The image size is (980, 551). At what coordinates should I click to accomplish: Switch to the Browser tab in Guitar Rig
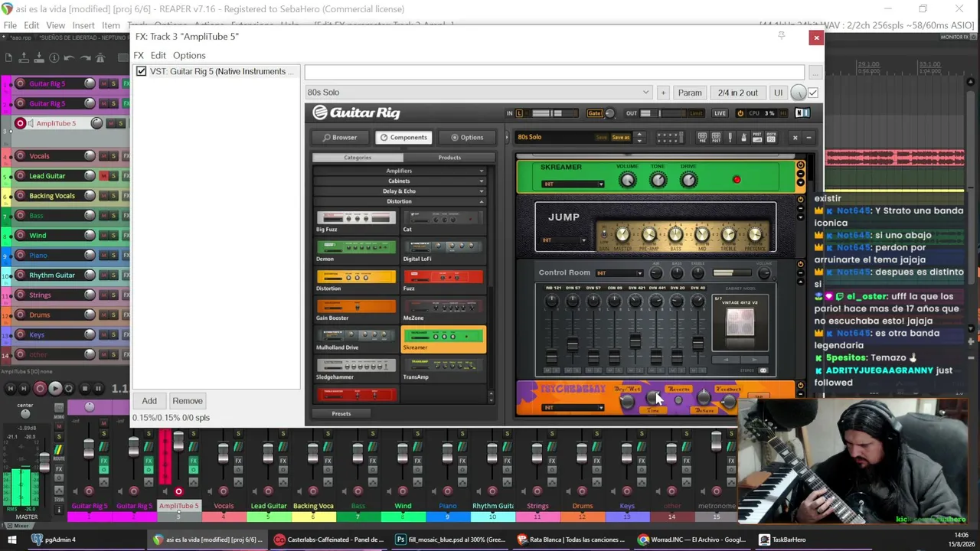[340, 138]
